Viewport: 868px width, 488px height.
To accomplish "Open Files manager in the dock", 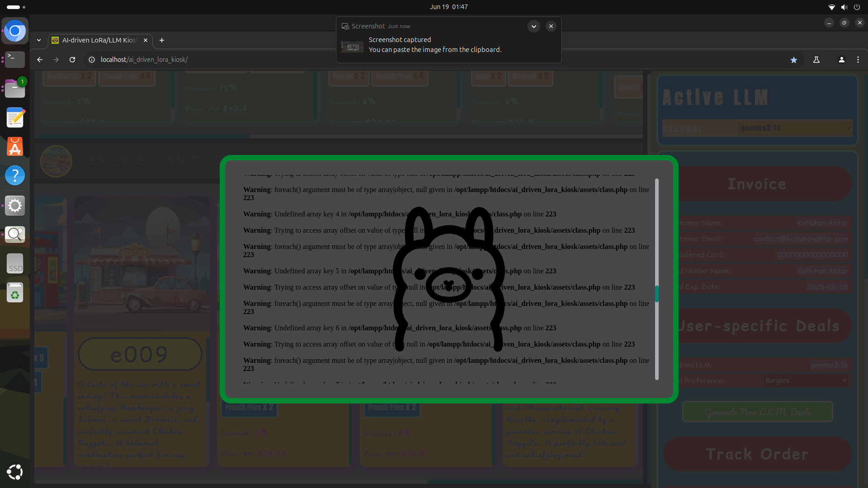I will pyautogui.click(x=15, y=88).
